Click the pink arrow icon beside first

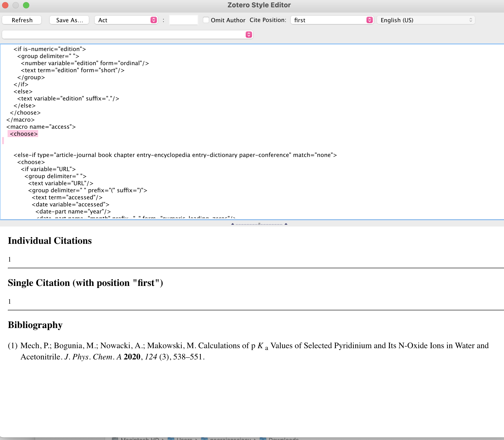[369, 20]
